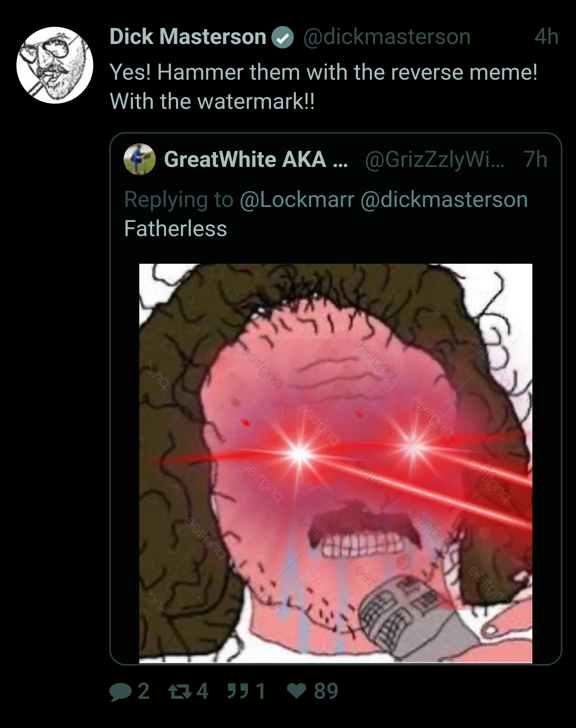Open Dick Masterson's profile avatar

coord(55,65)
